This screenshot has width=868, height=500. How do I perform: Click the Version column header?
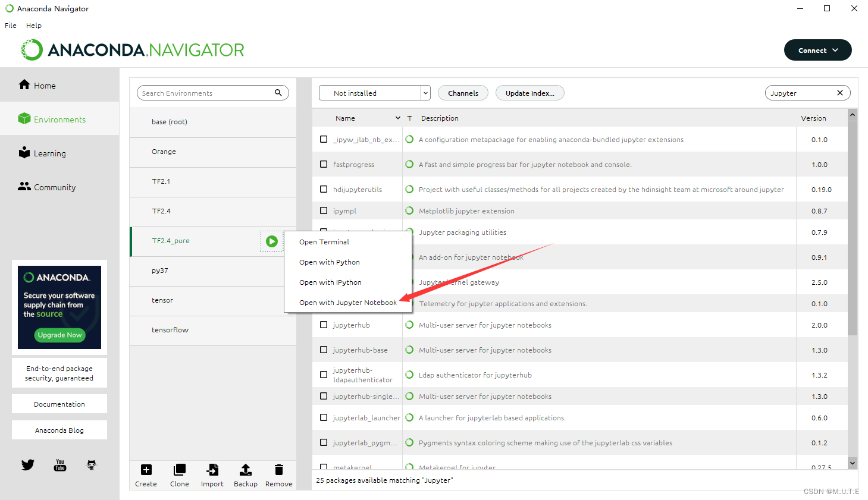[813, 118]
